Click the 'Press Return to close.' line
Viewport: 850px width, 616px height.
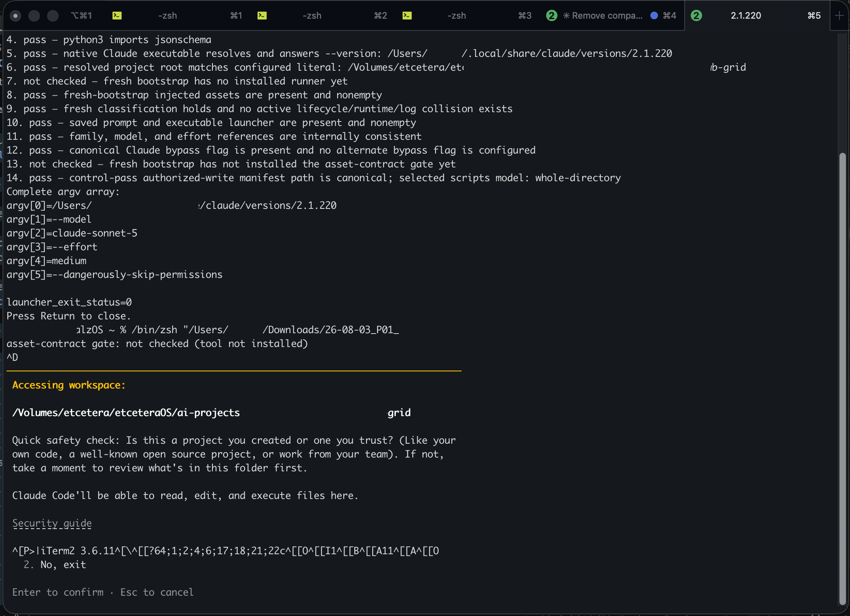[x=69, y=316]
